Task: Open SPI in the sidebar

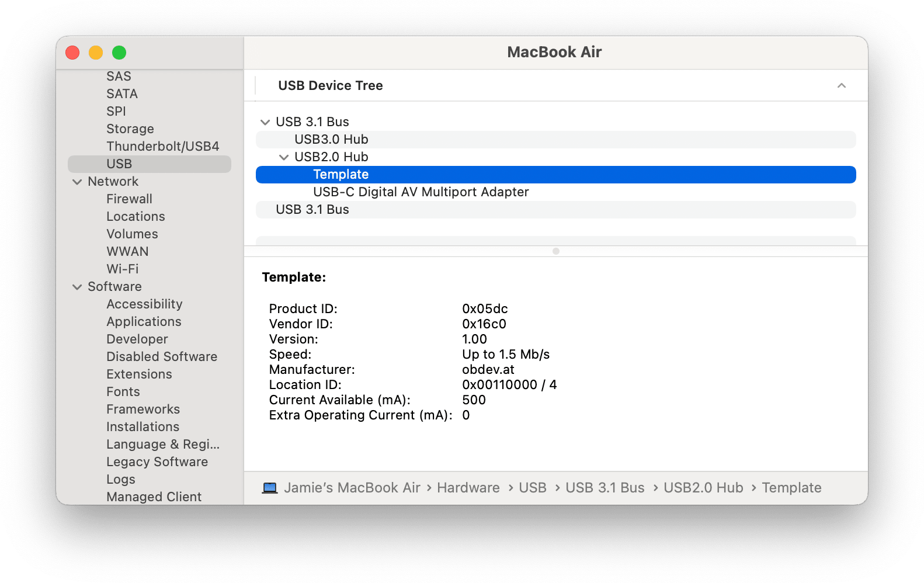Action: 116,112
